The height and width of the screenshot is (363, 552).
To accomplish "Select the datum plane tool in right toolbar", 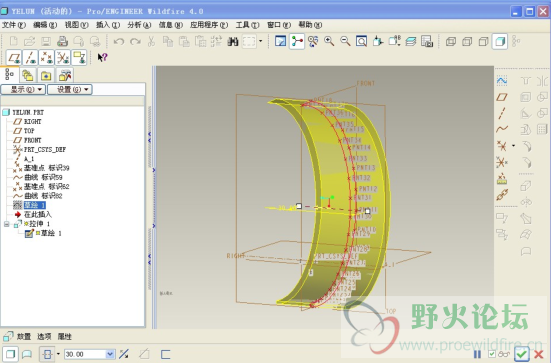I will [x=502, y=97].
